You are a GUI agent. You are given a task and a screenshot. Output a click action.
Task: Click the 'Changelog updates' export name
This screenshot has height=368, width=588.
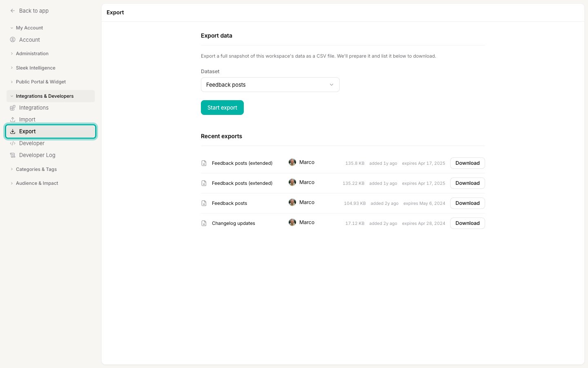tap(234, 223)
